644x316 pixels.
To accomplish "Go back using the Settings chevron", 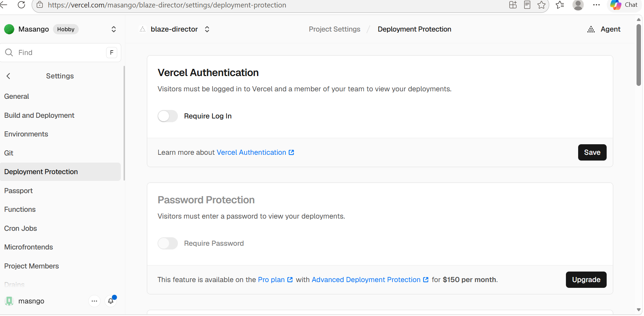I will 8,76.
